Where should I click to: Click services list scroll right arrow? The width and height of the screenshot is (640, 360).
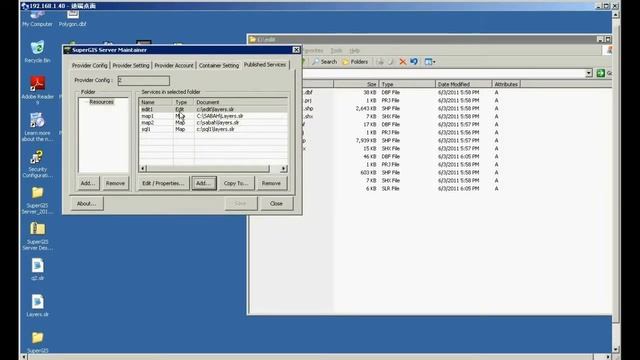pyautogui.click(x=284, y=168)
